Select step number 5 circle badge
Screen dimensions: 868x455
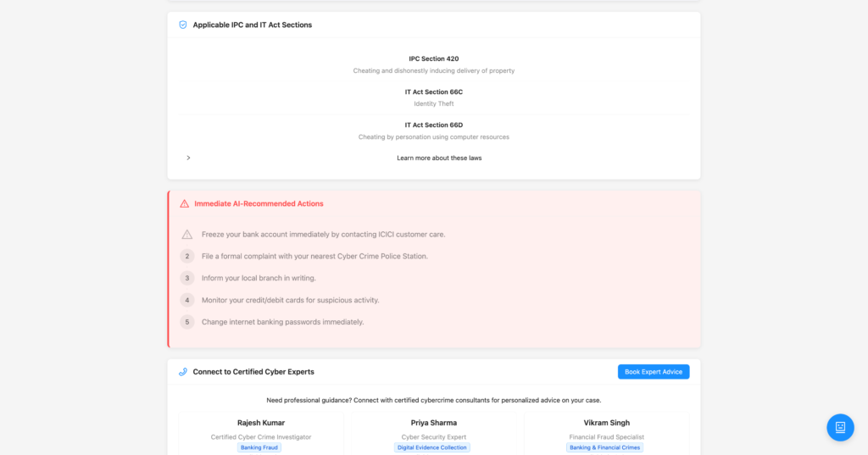[x=187, y=322]
